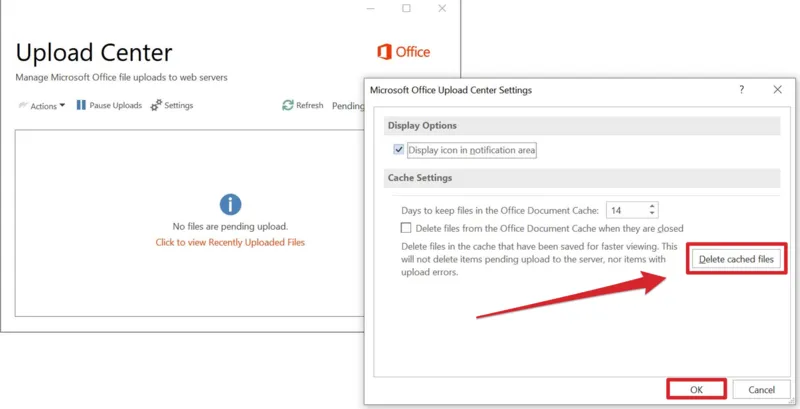The height and width of the screenshot is (409, 800).
Task: Close the Upload Center Settings dialog
Action: (x=777, y=89)
